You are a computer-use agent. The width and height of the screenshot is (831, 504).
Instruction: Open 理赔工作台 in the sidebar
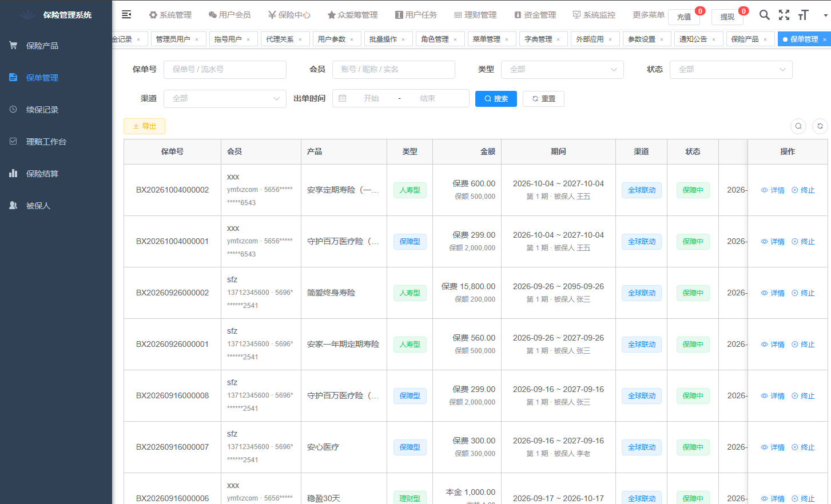[56, 141]
